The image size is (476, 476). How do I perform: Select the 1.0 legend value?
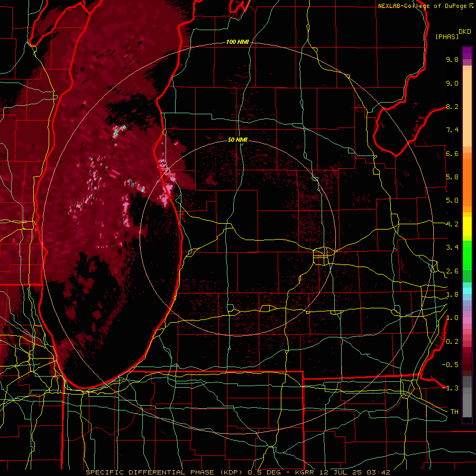click(452, 318)
